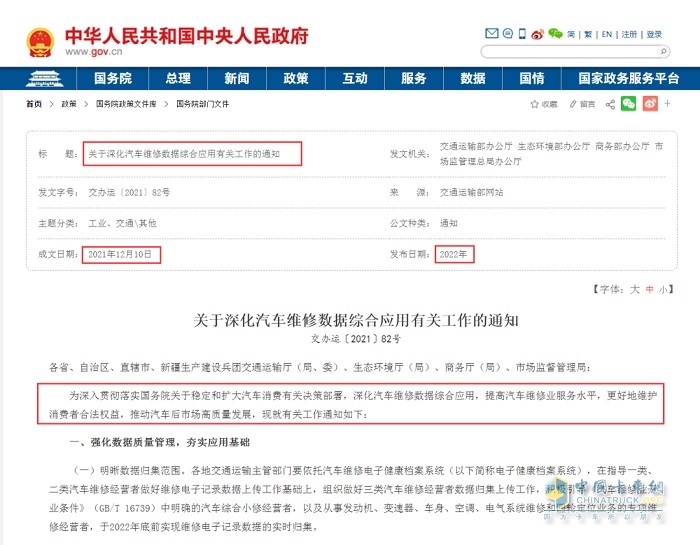Open the 数据 menu tab
The width and height of the screenshot is (700, 545).
(473, 78)
